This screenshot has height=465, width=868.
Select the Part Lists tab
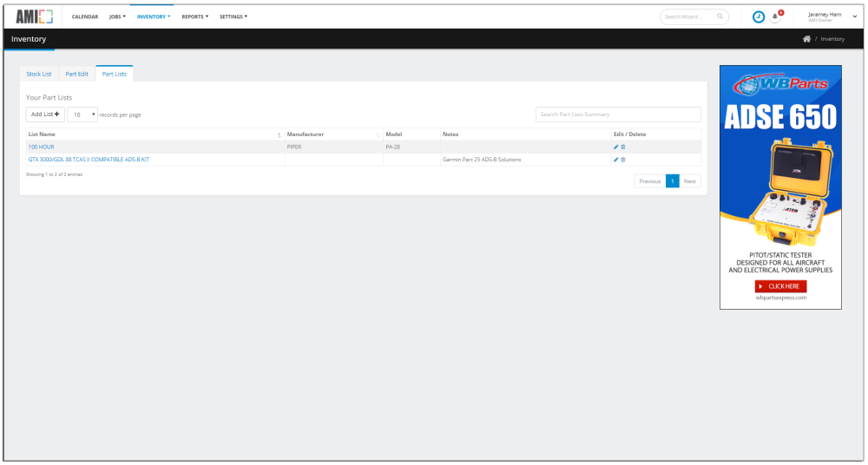pyautogui.click(x=114, y=74)
